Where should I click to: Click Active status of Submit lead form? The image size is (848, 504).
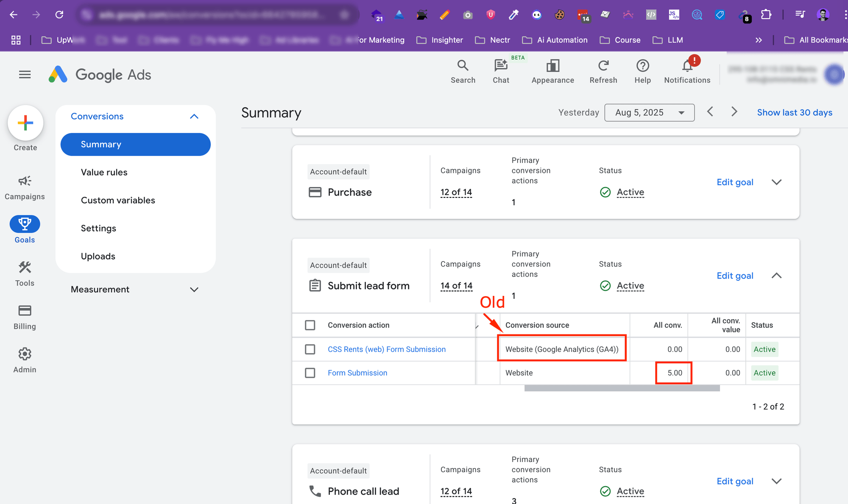pos(630,286)
